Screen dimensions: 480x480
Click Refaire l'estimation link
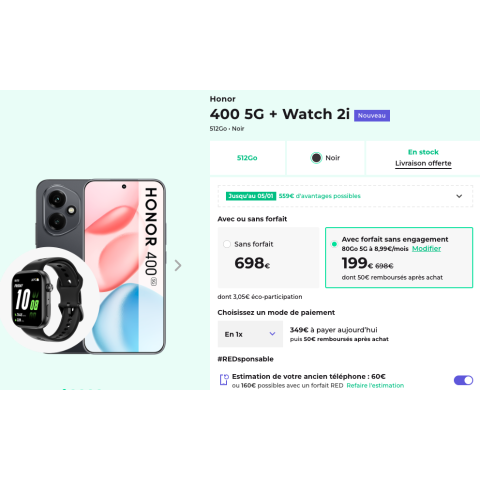[375, 385]
